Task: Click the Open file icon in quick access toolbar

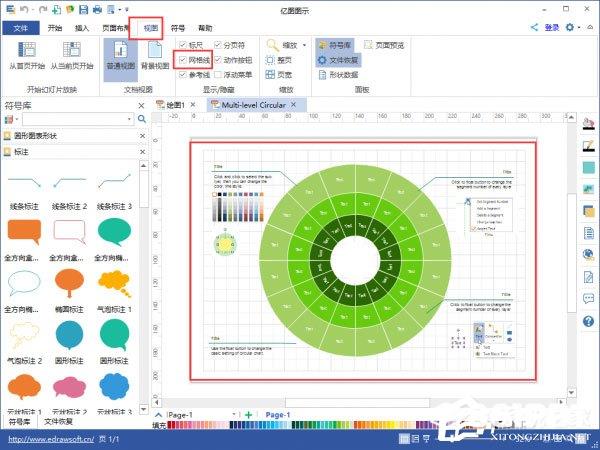Action: click(x=70, y=9)
